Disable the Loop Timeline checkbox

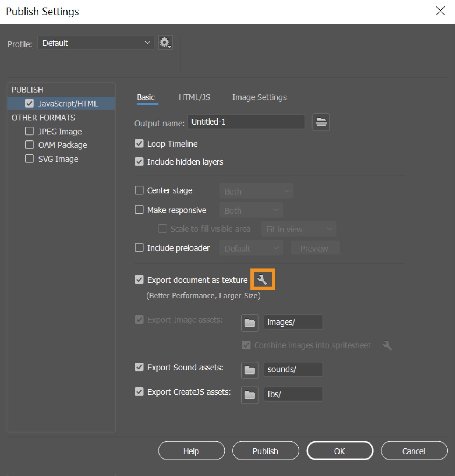(x=139, y=144)
